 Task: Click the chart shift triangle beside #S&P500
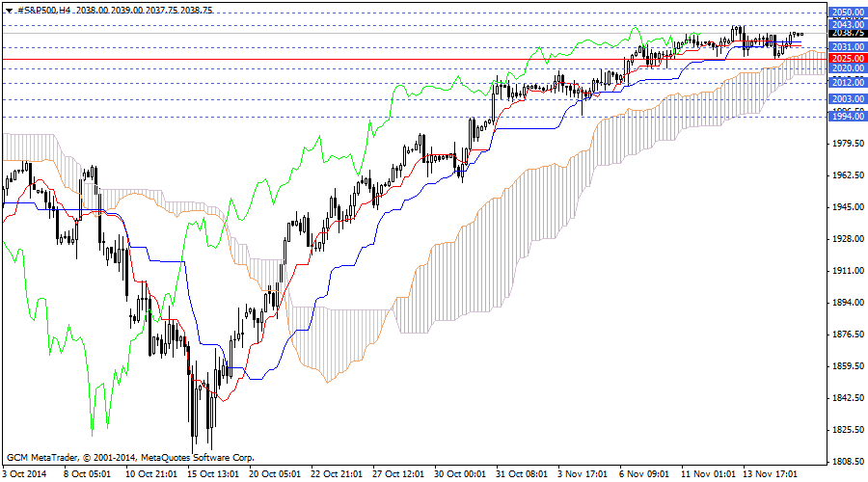(9, 10)
